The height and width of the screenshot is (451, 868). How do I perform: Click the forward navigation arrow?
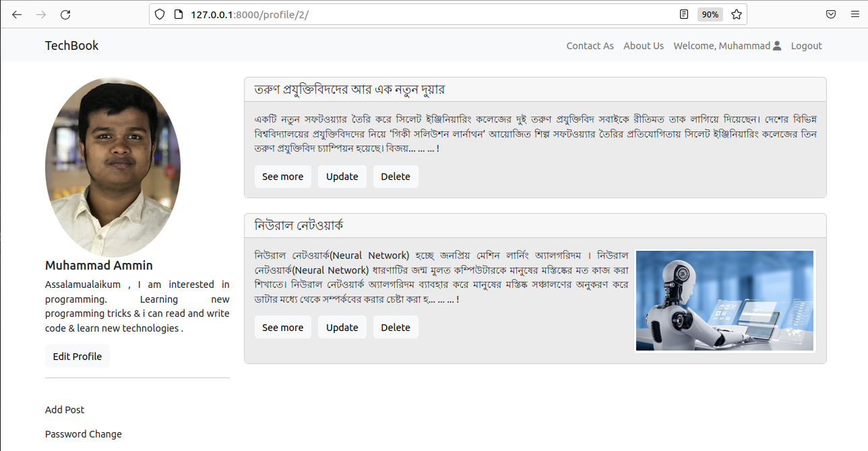point(40,14)
